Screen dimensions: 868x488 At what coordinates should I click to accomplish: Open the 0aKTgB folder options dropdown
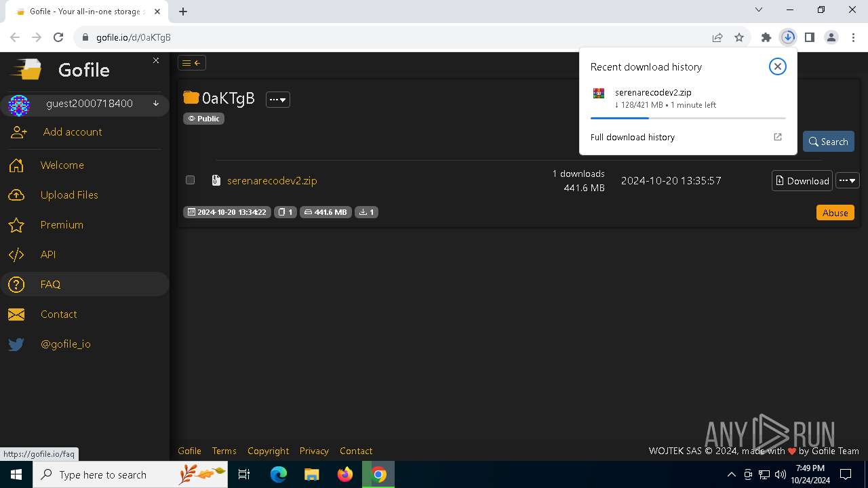[x=278, y=100]
